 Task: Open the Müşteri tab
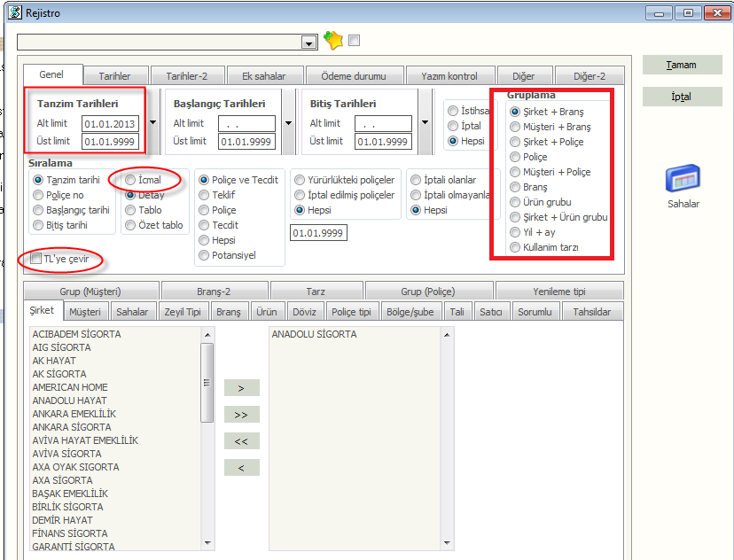tap(86, 312)
